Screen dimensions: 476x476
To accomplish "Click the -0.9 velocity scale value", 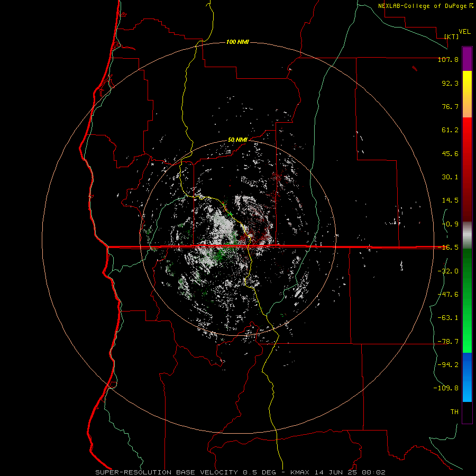I will (450, 224).
